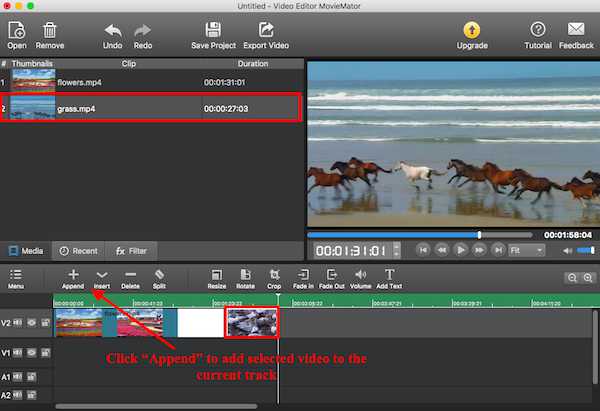Click the preview progress slider
The width and height of the screenshot is (600, 411).
tap(420, 235)
